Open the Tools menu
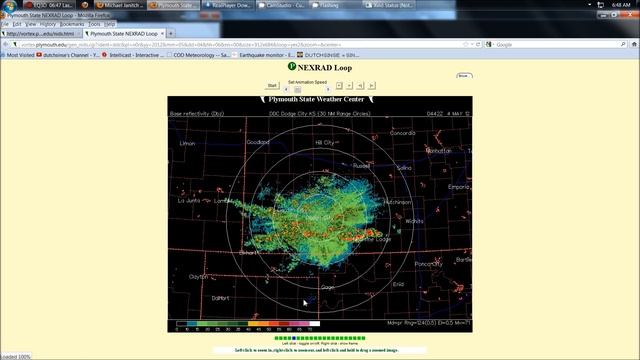 94,24
